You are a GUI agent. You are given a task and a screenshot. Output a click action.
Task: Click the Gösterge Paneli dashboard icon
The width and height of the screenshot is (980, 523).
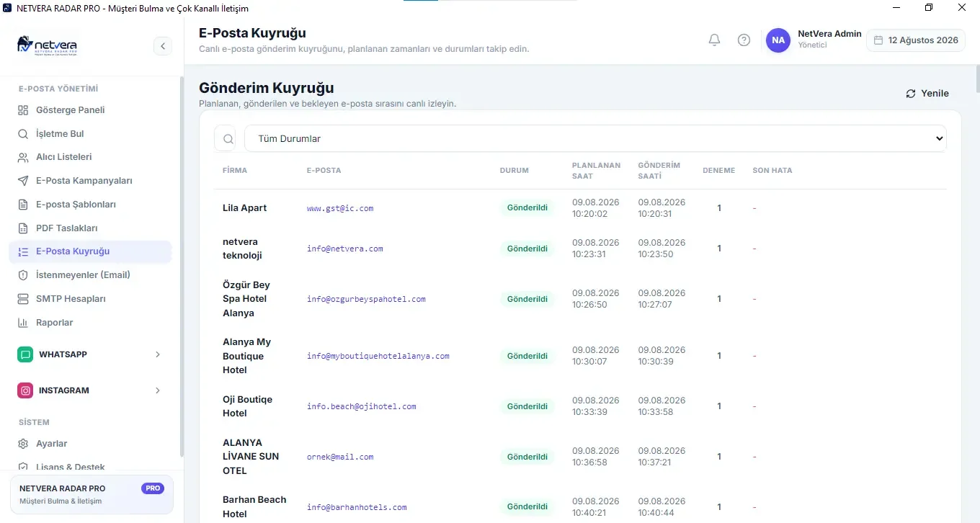point(23,110)
